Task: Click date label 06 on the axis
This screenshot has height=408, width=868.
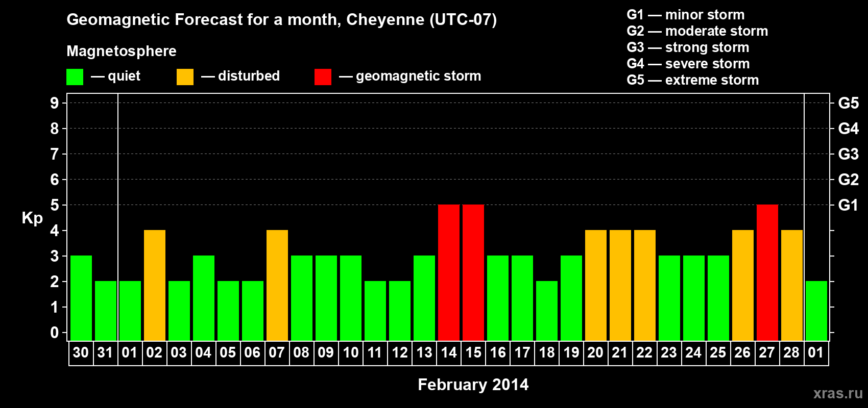Action: pos(252,353)
